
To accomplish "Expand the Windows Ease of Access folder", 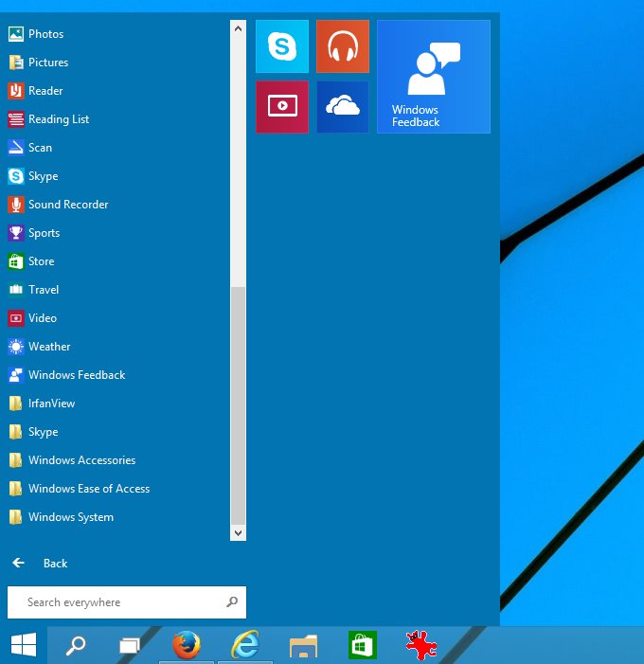I will (x=79, y=489).
